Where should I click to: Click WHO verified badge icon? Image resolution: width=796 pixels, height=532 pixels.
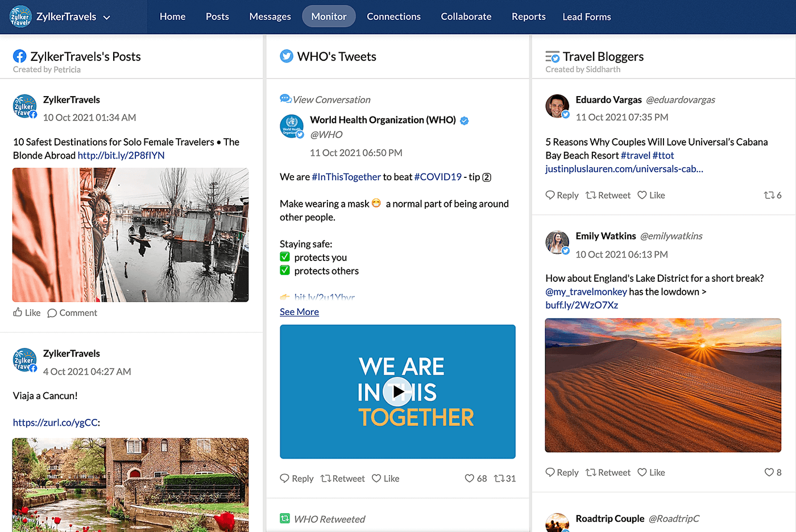[x=464, y=120]
